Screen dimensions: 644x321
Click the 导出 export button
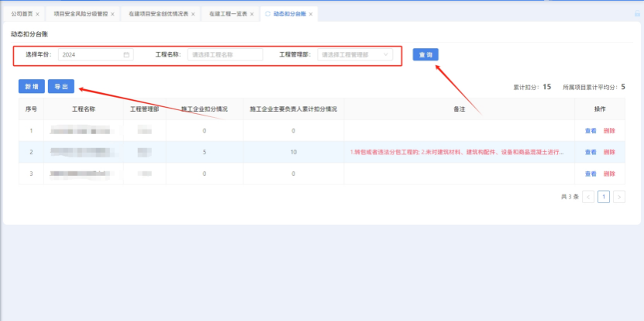[x=61, y=87]
